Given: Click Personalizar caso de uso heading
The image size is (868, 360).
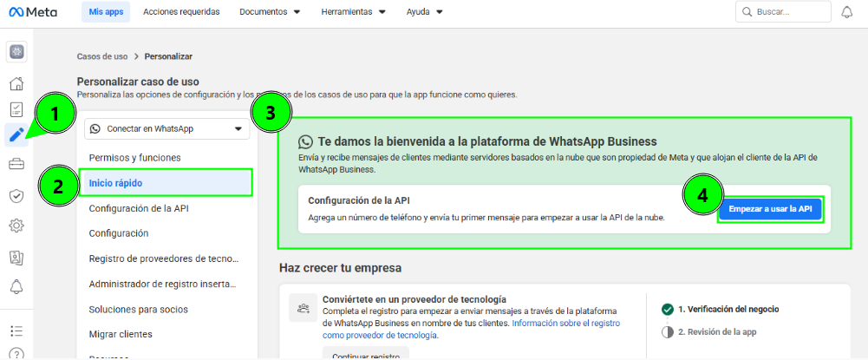Looking at the screenshot, I should coord(138,82).
